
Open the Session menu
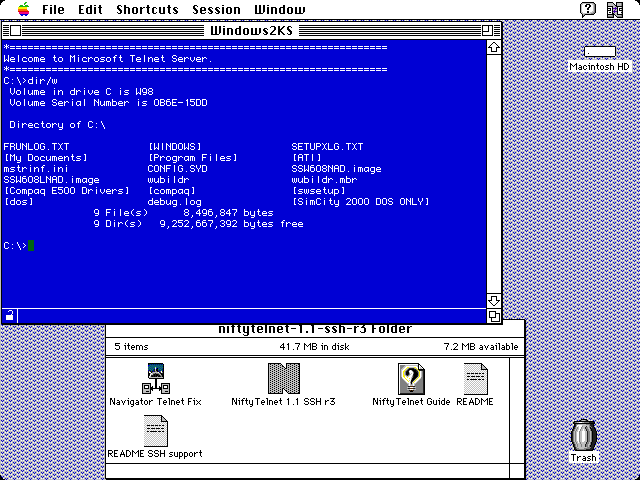[x=216, y=9]
